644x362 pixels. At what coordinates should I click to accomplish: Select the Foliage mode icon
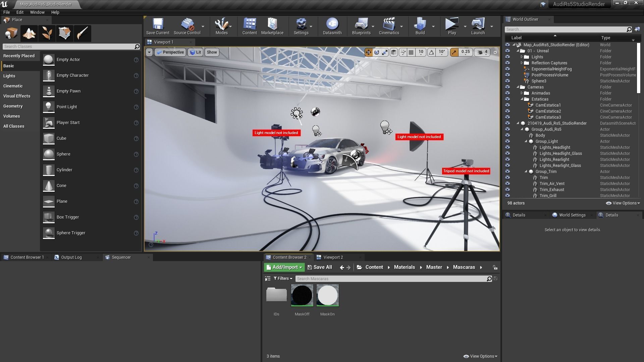pyautogui.click(x=47, y=34)
